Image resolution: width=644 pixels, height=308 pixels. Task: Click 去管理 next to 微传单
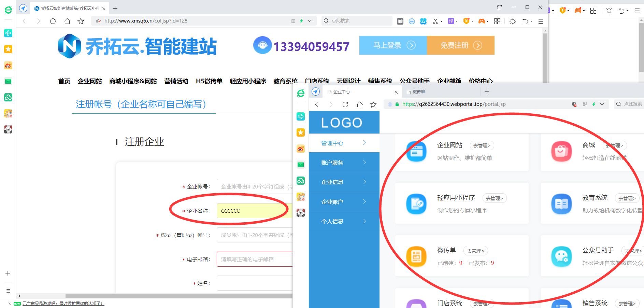pos(476,251)
